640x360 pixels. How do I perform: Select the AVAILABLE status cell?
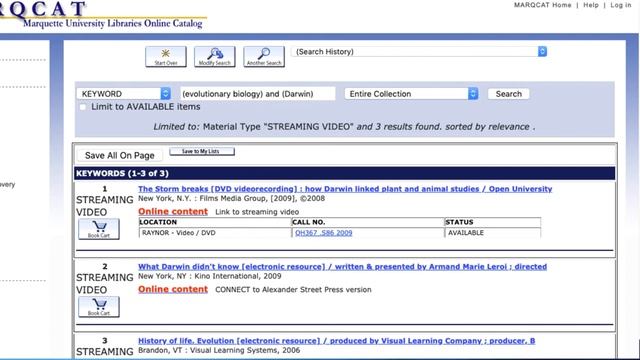[x=493, y=233]
